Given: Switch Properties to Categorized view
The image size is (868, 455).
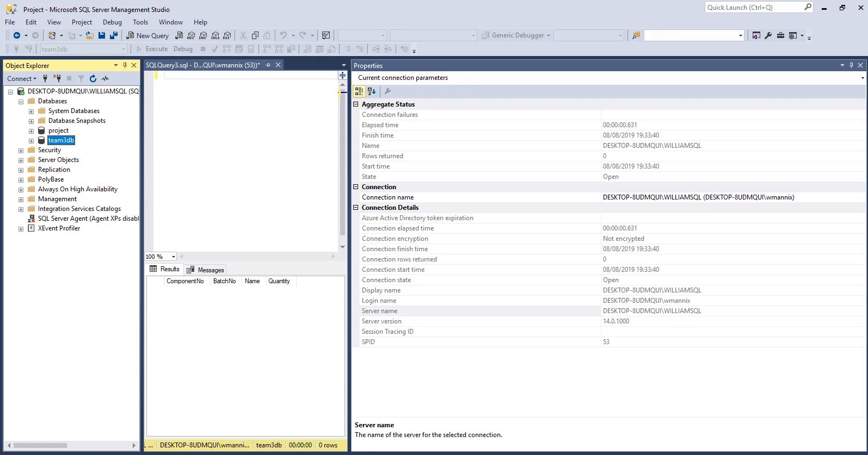Looking at the screenshot, I should point(359,91).
